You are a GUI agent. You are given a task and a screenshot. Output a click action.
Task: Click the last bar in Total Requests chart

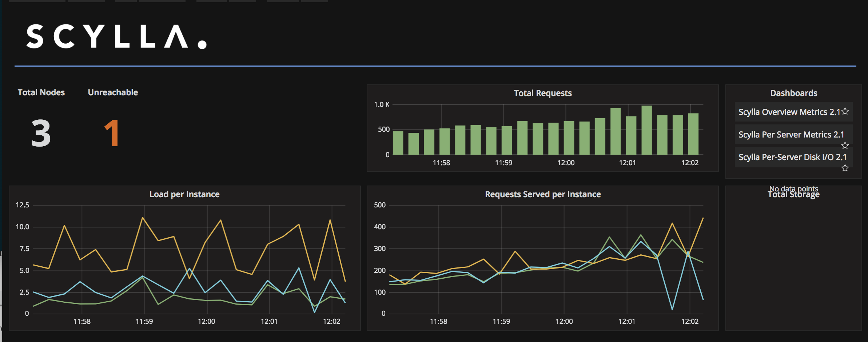coord(693,134)
